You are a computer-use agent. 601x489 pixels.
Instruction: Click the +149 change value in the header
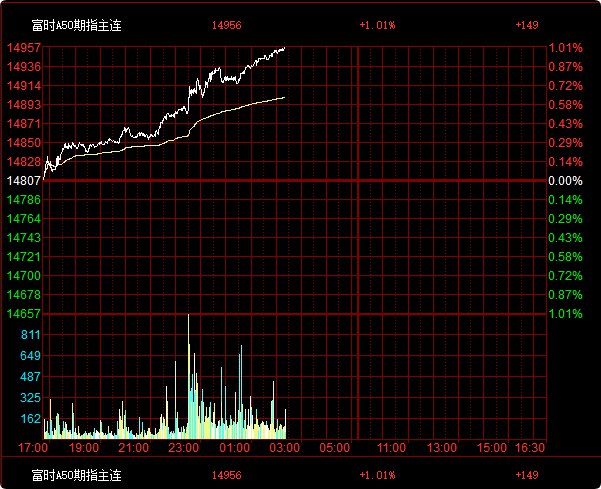tap(526, 24)
